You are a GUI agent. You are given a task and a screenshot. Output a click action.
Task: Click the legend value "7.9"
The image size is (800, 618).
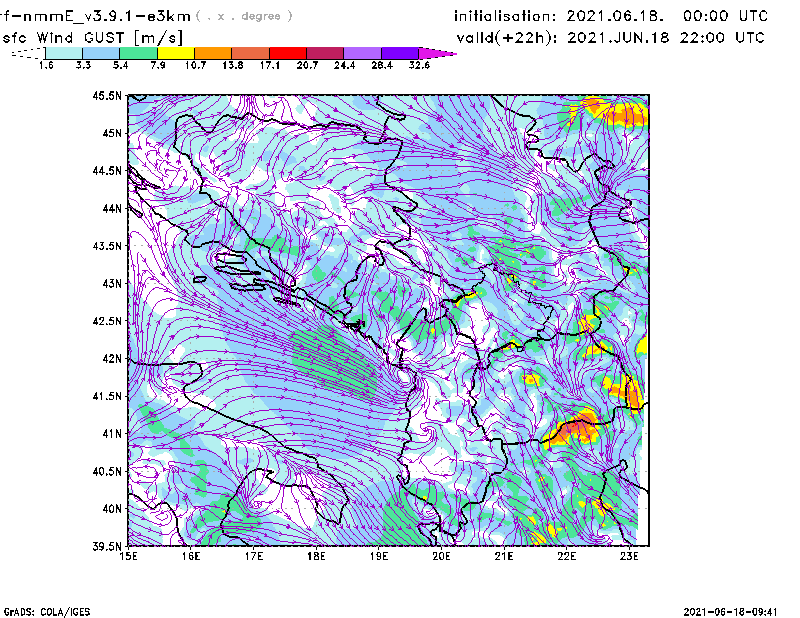pos(158,65)
